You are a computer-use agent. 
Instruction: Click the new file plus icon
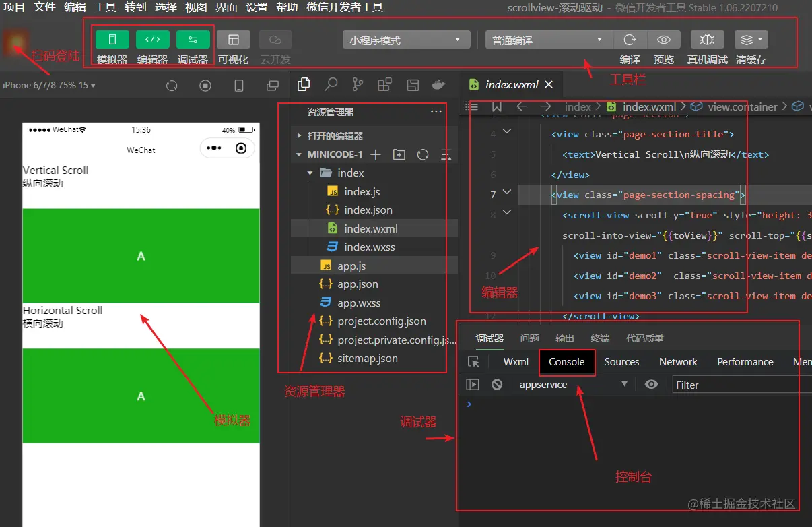(376, 154)
